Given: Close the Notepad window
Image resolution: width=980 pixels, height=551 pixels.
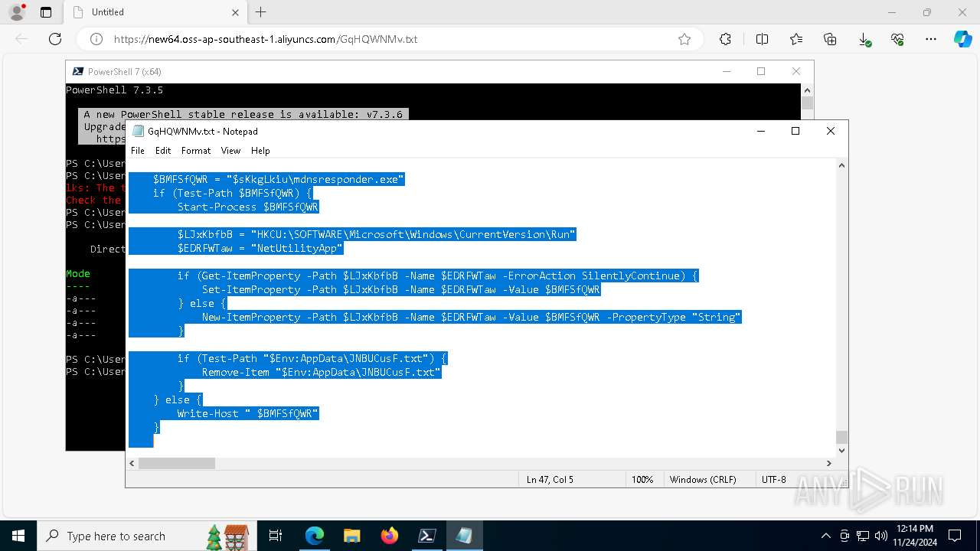Looking at the screenshot, I should coord(831,131).
